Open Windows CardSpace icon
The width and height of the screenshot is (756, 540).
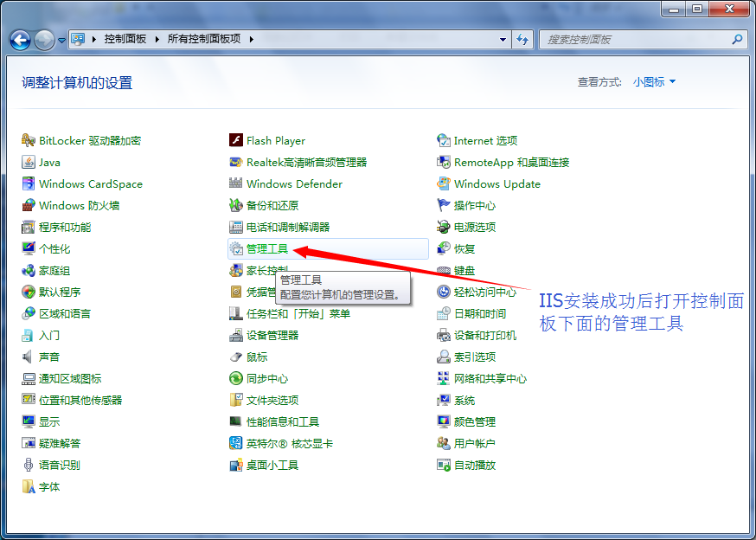(x=28, y=183)
